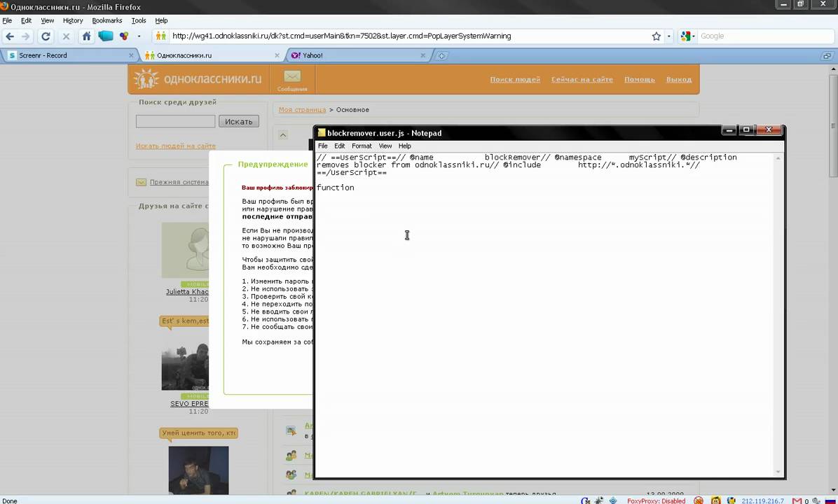The width and height of the screenshot is (838, 504).
Task: Open Firefox Bookmarks menu
Action: pyautogui.click(x=107, y=20)
